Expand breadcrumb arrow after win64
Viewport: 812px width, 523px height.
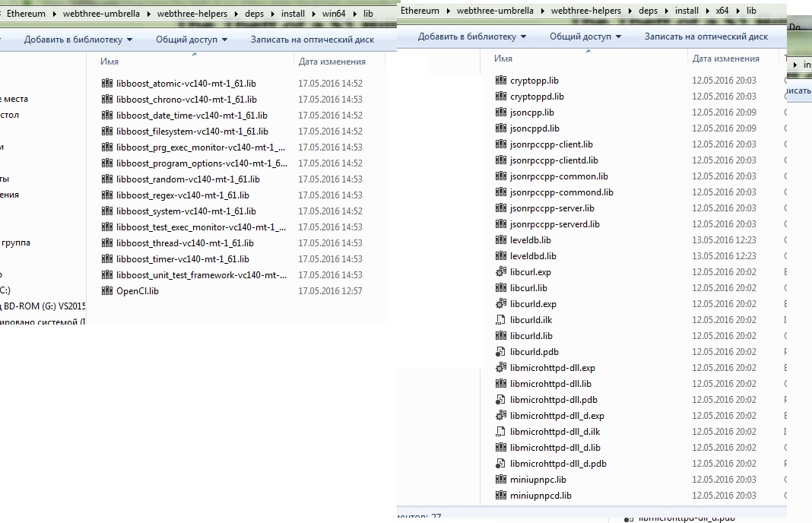pos(354,14)
